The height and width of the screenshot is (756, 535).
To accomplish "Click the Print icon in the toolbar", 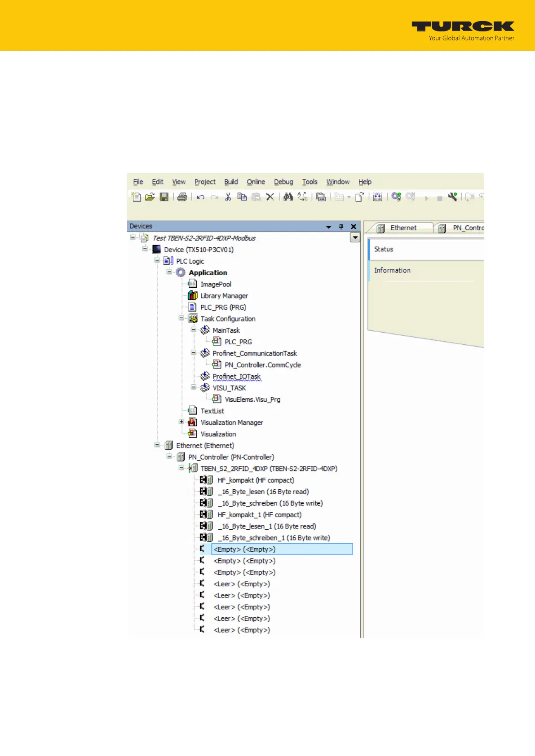I will coord(182,197).
